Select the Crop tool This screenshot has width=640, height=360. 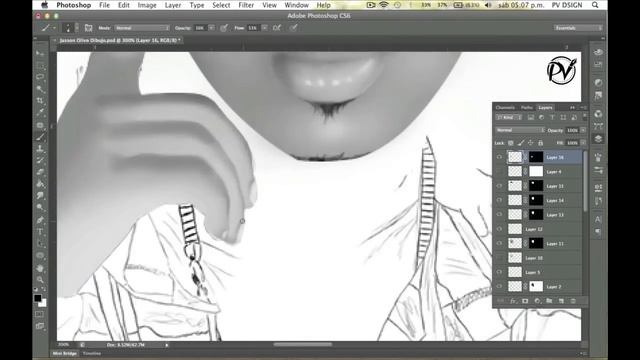point(40,101)
